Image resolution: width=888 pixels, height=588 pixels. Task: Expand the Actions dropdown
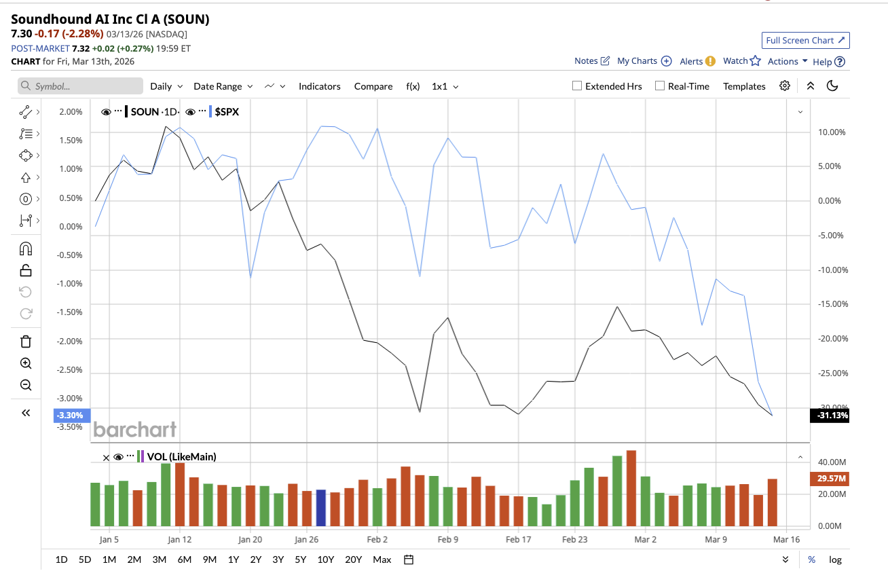coord(788,61)
